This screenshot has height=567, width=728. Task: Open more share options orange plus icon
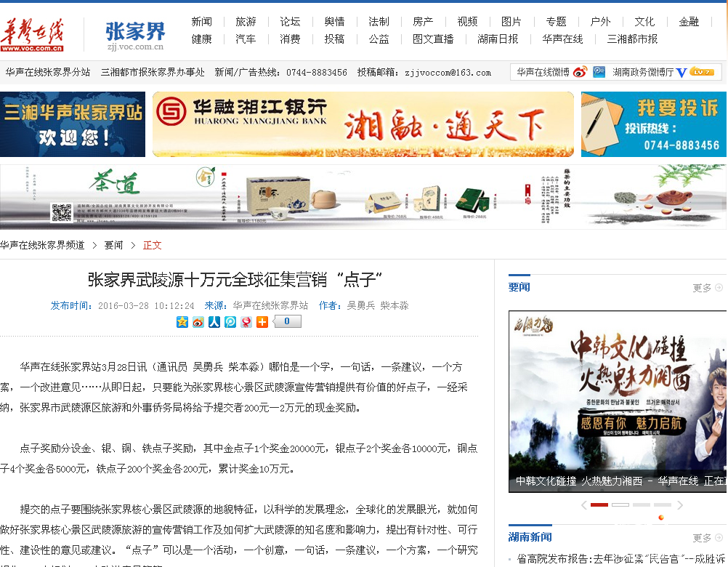262,322
